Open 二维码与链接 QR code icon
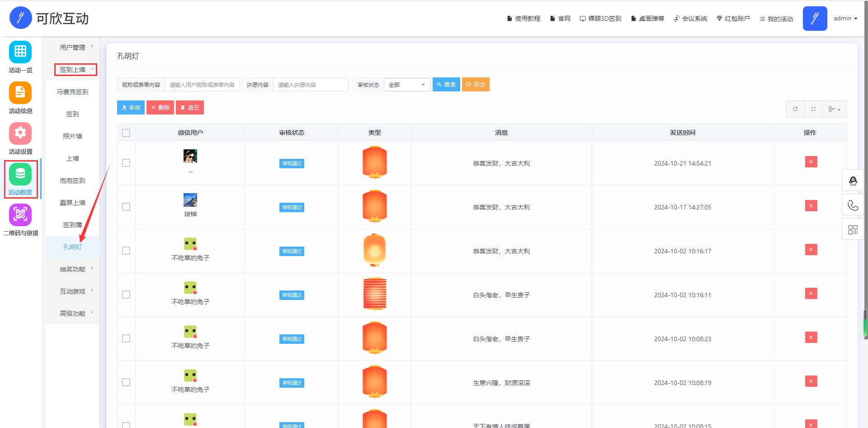The width and height of the screenshot is (868, 428). click(20, 214)
